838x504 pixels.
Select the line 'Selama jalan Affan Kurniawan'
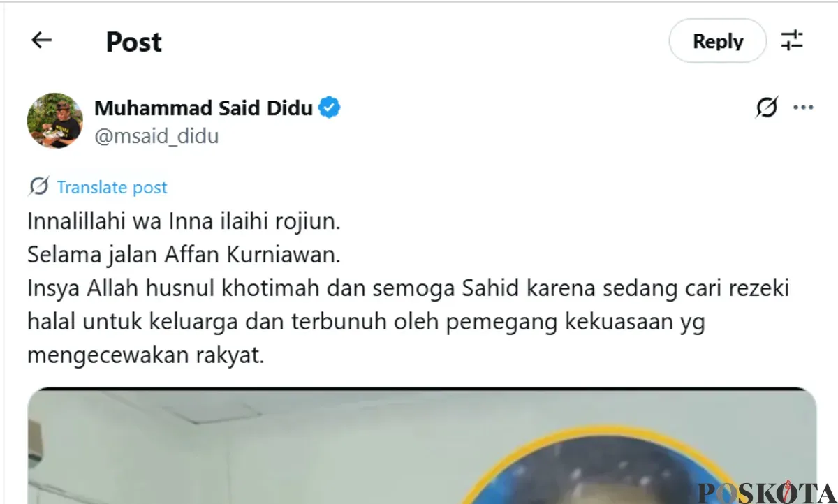coord(184,255)
